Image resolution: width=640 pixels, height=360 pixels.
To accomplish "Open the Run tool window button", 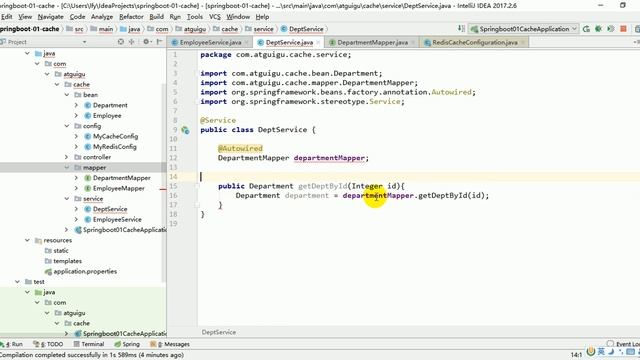I will click(x=12, y=344).
